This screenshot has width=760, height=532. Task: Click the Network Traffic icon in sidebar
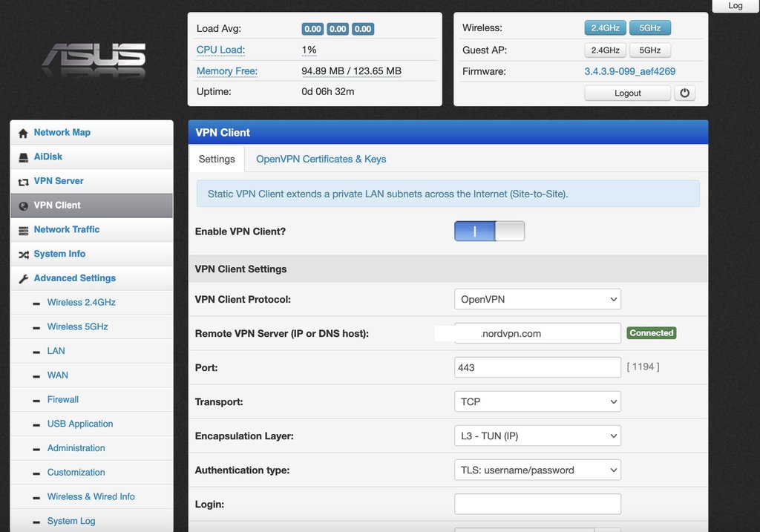(23, 230)
